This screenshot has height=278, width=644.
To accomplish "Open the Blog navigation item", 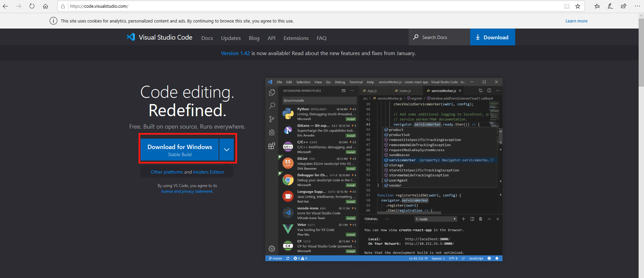I will pos(254,38).
